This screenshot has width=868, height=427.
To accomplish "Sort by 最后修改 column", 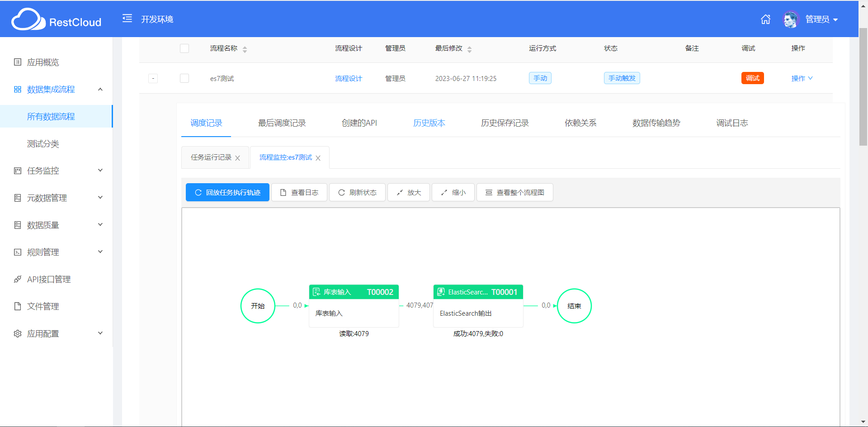I will click(469, 49).
